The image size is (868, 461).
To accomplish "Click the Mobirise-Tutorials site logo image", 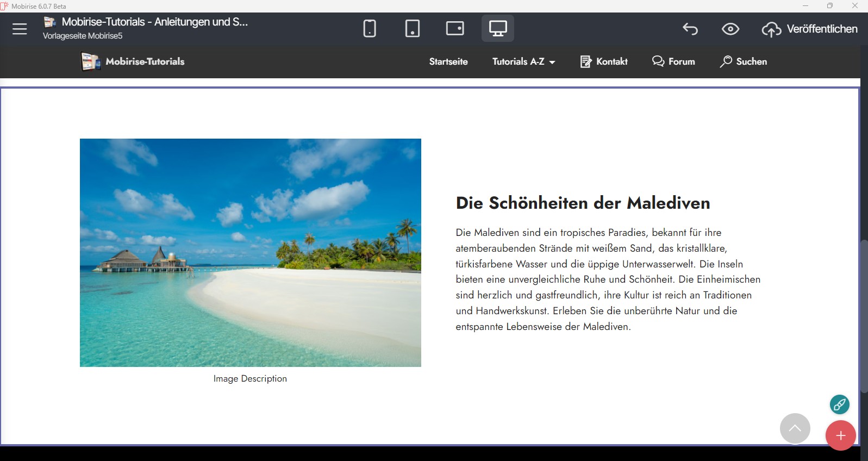I will point(91,61).
